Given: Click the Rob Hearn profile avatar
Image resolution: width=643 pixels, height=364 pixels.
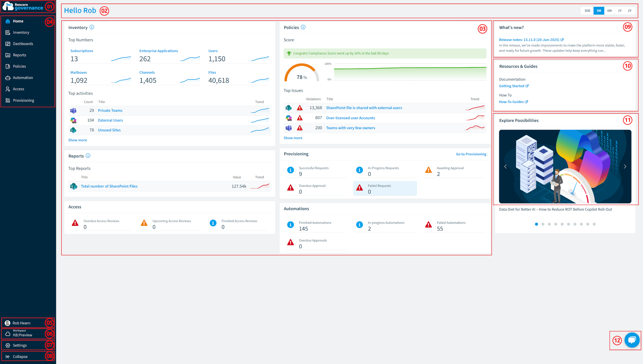Looking at the screenshot, I should click(x=8, y=323).
